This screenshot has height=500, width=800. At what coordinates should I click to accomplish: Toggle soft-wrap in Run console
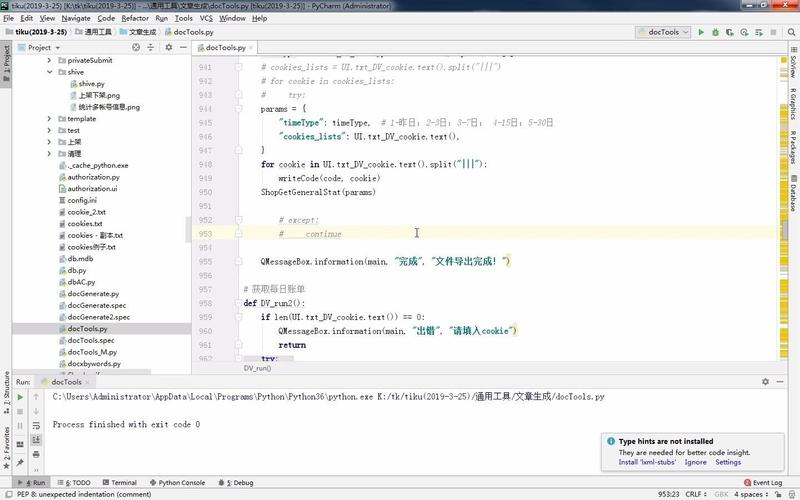click(36, 426)
